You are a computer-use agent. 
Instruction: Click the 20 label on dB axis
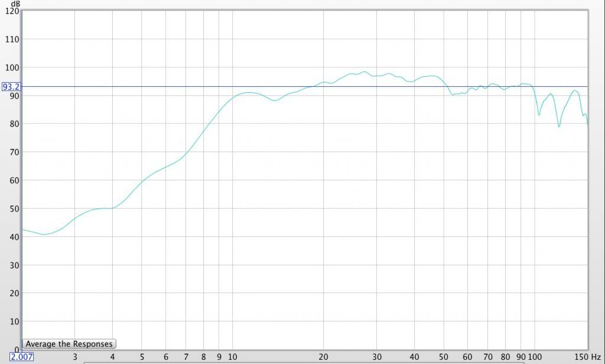(x=14, y=293)
